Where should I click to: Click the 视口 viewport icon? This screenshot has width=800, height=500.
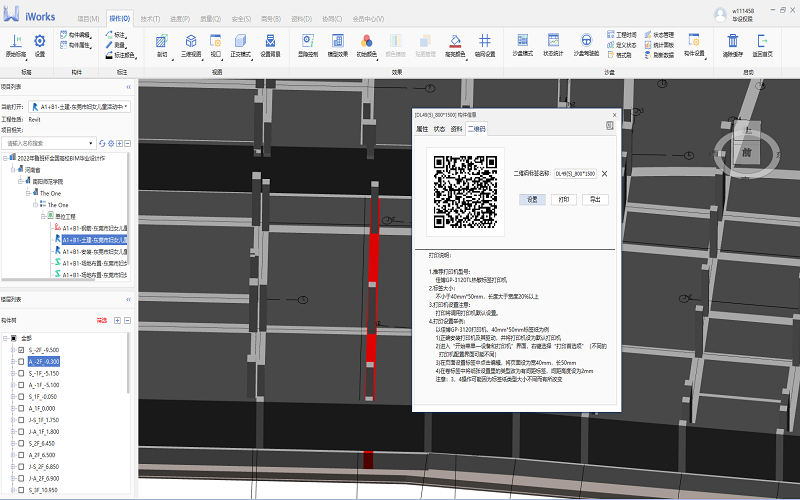coord(216,41)
